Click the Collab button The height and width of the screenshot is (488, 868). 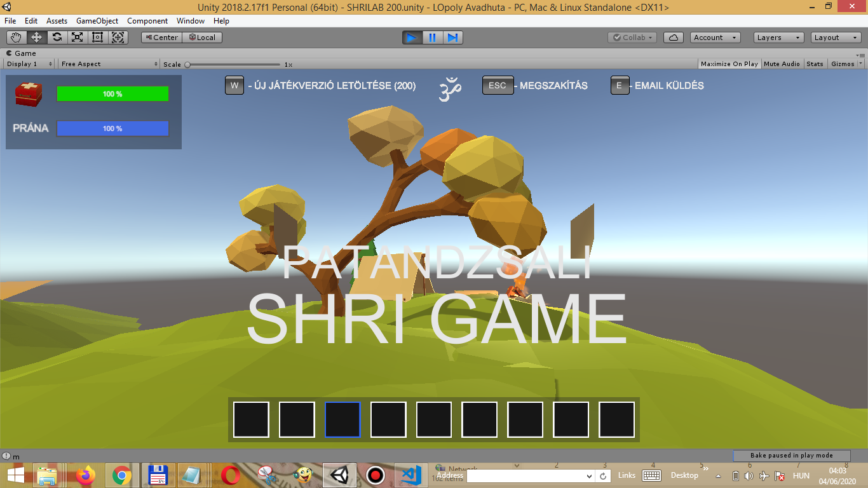click(x=632, y=37)
